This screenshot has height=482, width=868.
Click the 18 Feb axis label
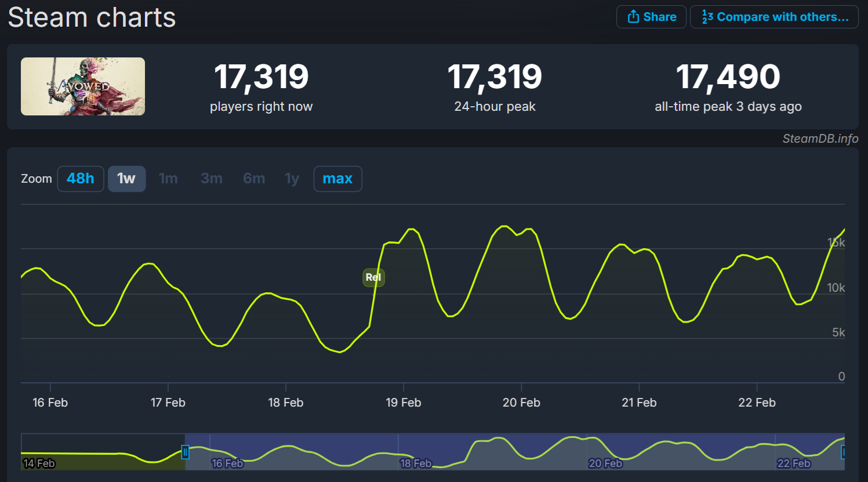coord(285,403)
